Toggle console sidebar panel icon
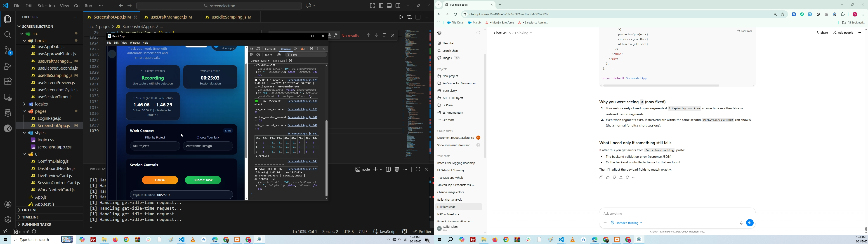 [252, 55]
